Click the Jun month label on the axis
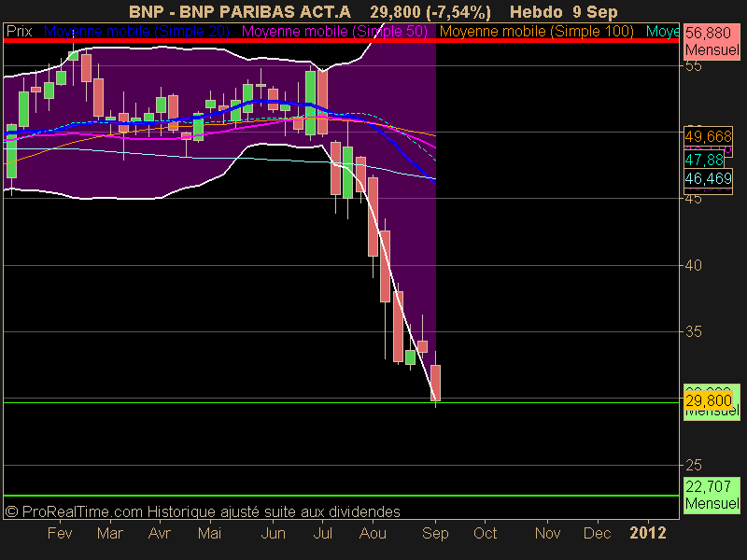 click(273, 533)
